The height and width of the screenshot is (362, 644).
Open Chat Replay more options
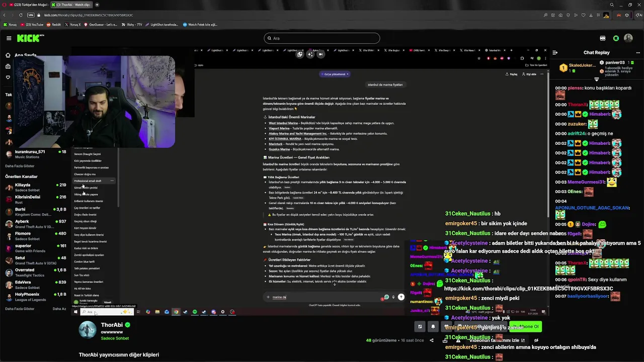coord(638,52)
